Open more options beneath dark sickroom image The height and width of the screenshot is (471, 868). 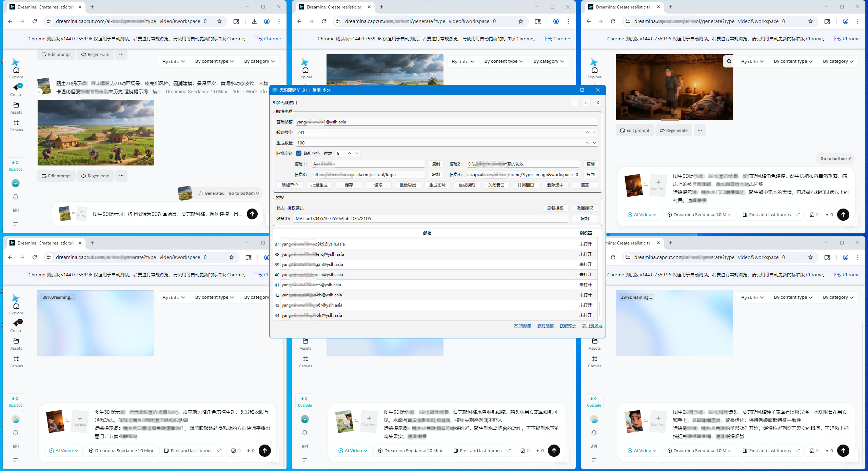(699, 130)
